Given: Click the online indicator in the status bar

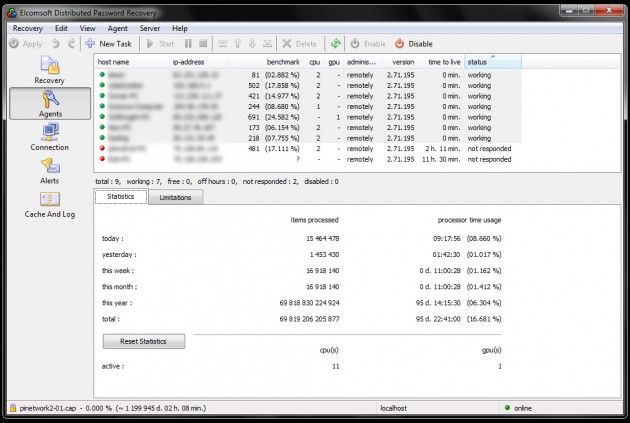Looking at the screenshot, I should click(x=518, y=408).
